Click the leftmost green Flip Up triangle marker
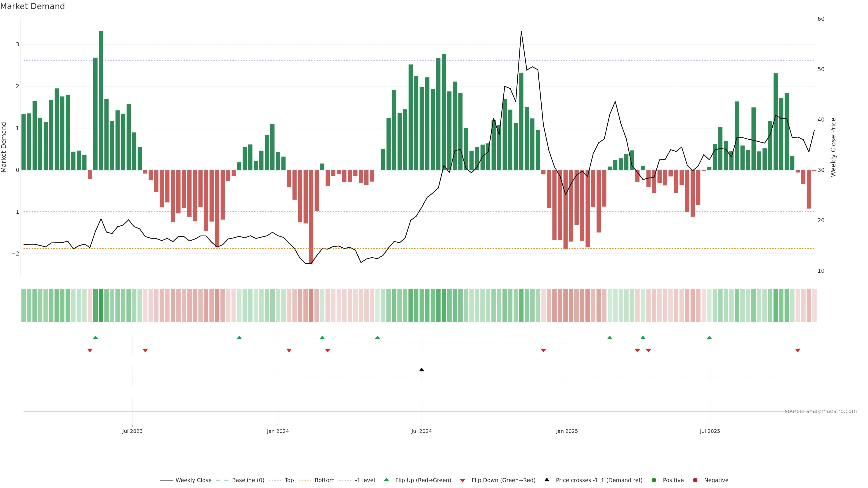 (x=95, y=338)
